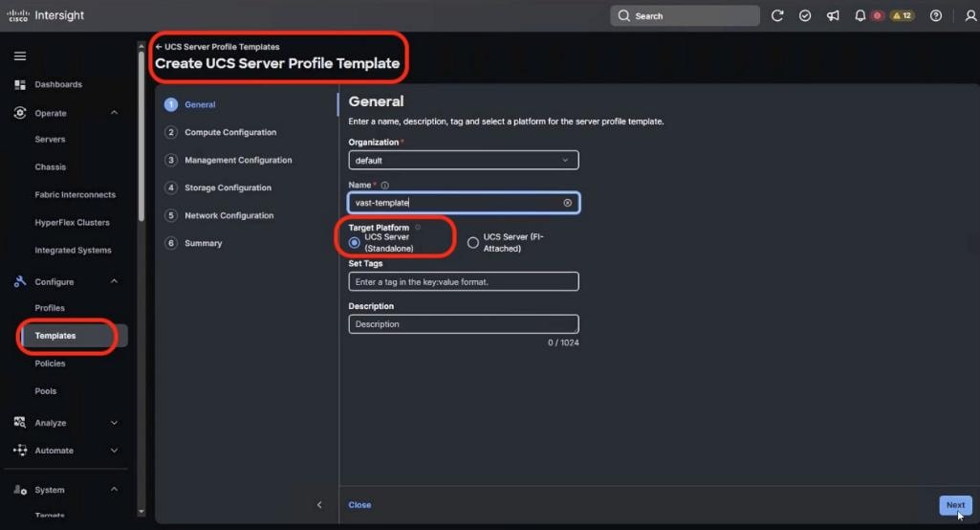The width and height of the screenshot is (980, 530).
Task: Click the Configure wrench icon
Action: click(x=20, y=281)
